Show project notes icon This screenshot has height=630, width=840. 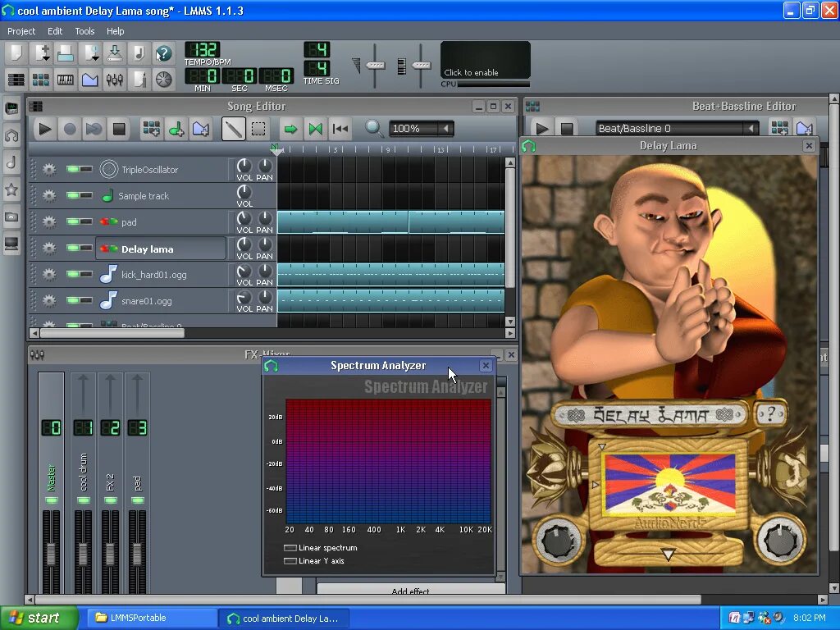pos(139,80)
